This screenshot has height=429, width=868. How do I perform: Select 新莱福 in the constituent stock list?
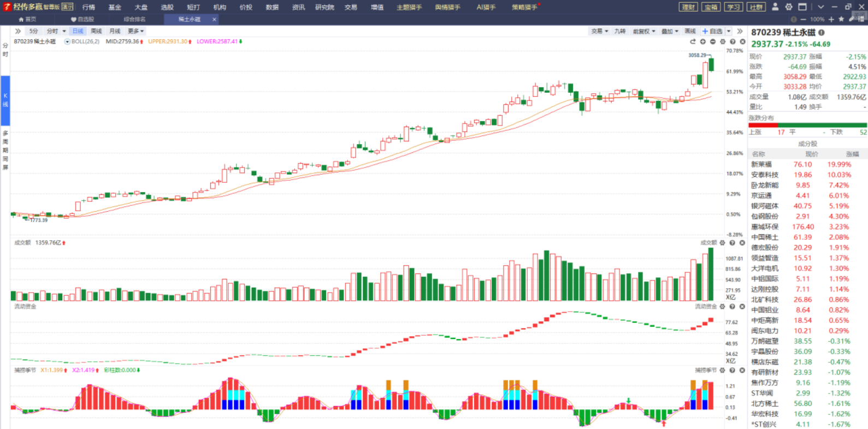pyautogui.click(x=761, y=164)
